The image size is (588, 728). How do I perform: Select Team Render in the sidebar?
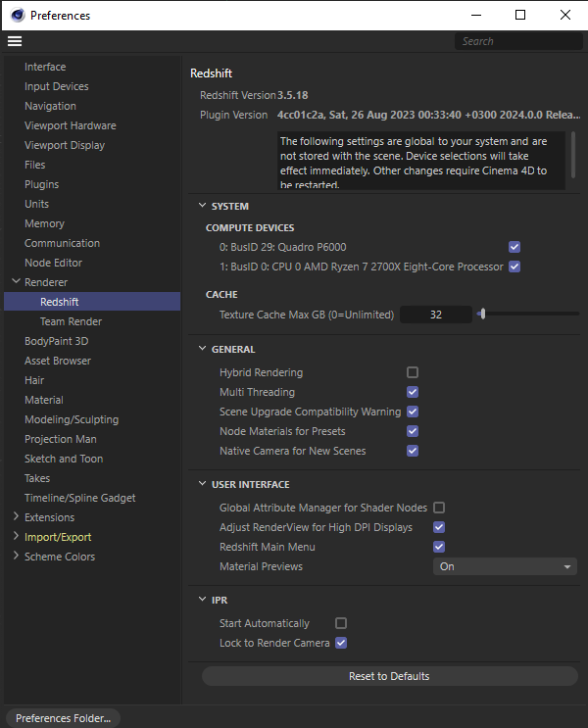[x=71, y=321]
